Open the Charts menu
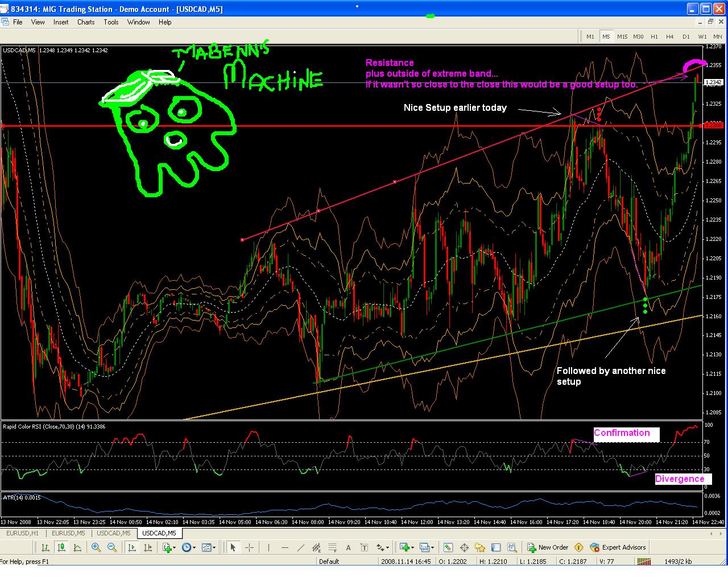 [x=86, y=22]
